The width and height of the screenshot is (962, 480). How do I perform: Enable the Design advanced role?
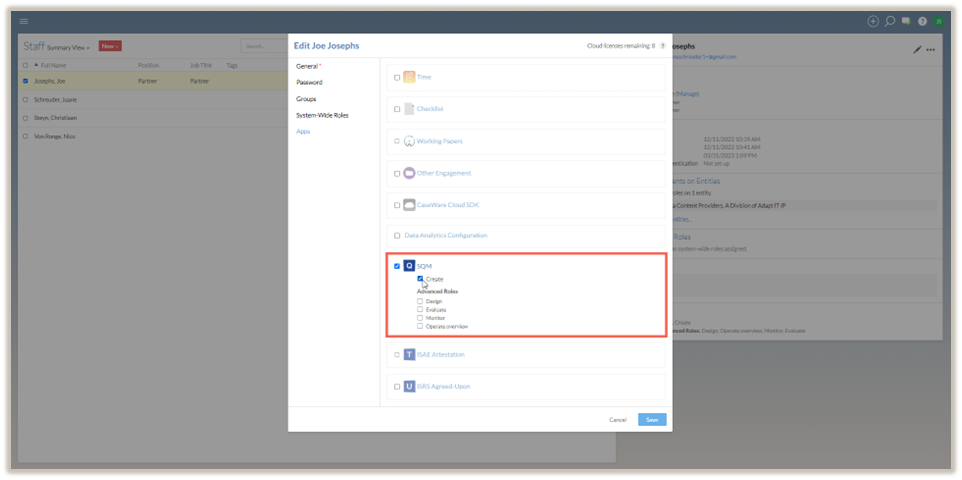(x=421, y=301)
